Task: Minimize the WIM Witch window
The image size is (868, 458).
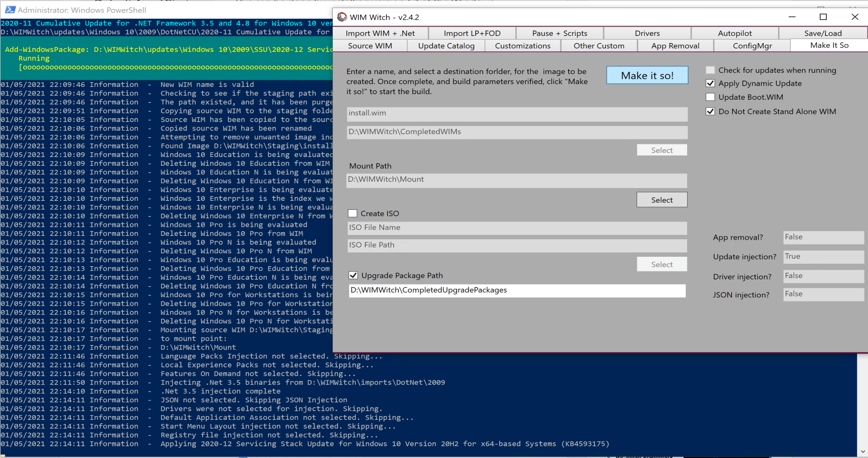Action: pos(792,17)
